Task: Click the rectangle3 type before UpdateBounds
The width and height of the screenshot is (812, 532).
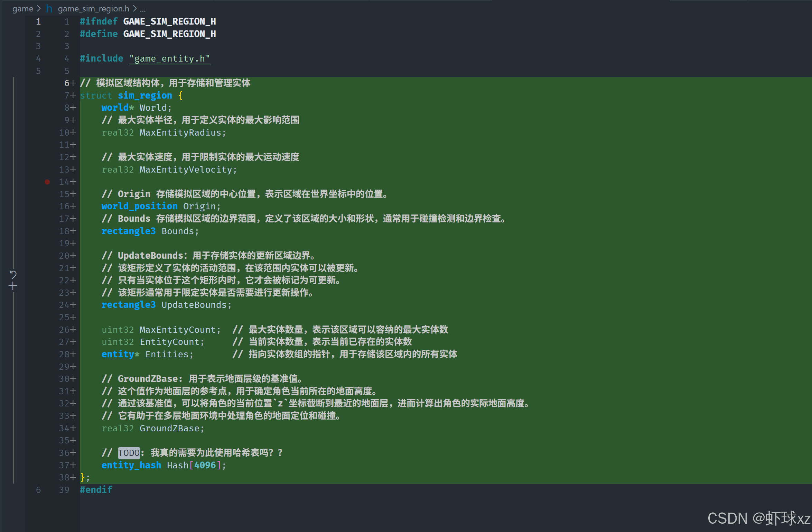Action: (x=129, y=305)
